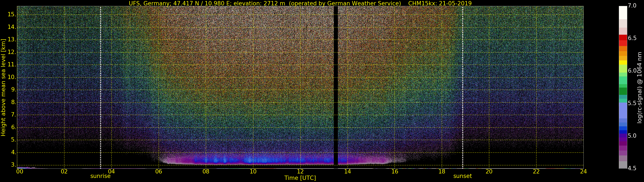
Task: Click the time tick label 02
Action: 64,172
